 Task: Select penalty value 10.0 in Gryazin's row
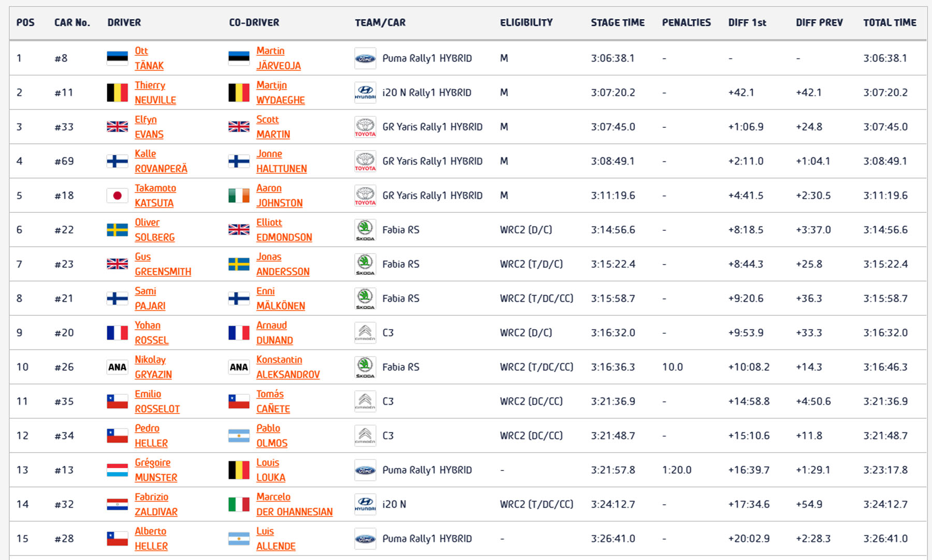(673, 367)
